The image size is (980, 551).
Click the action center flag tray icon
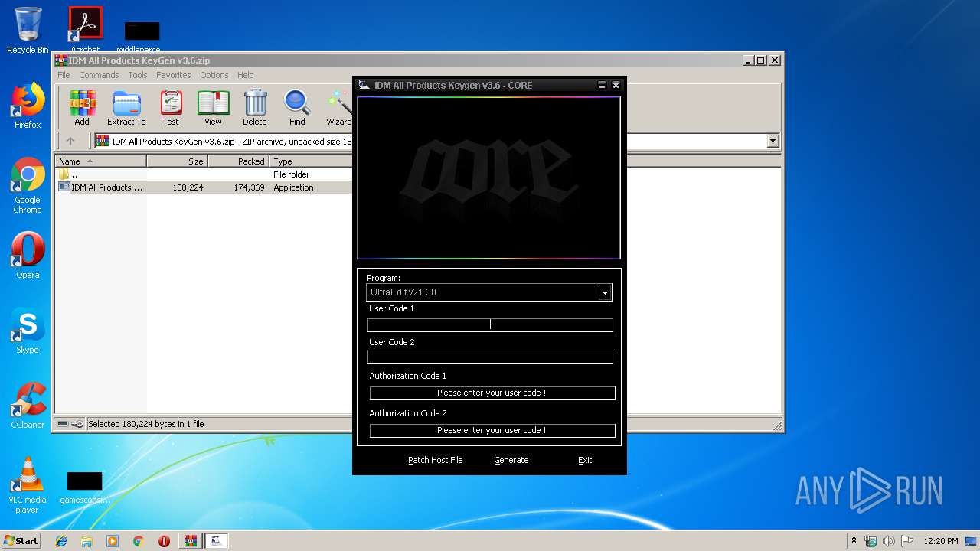906,541
